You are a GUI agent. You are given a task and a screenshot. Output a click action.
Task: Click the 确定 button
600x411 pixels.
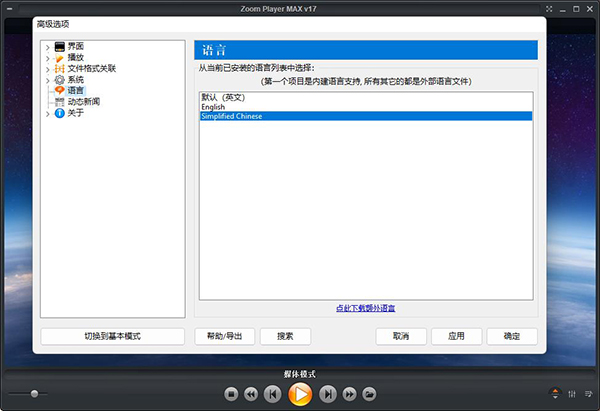[512, 336]
